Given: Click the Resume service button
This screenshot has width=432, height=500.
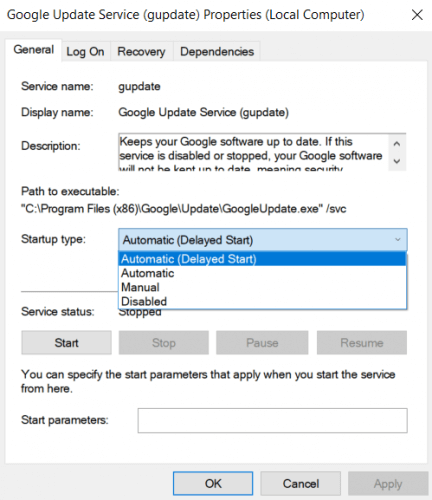Looking at the screenshot, I should pyautogui.click(x=362, y=343).
